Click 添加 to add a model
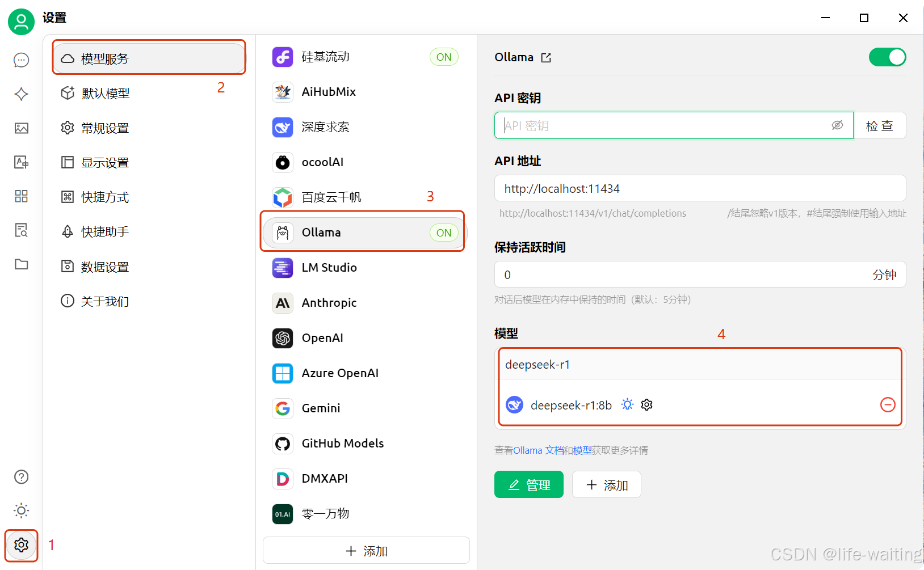924x570 pixels. pyautogui.click(x=607, y=485)
